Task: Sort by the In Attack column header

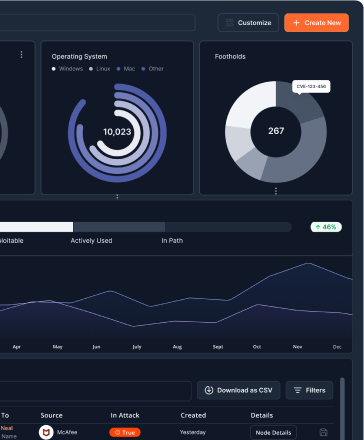Action: pyautogui.click(x=125, y=415)
